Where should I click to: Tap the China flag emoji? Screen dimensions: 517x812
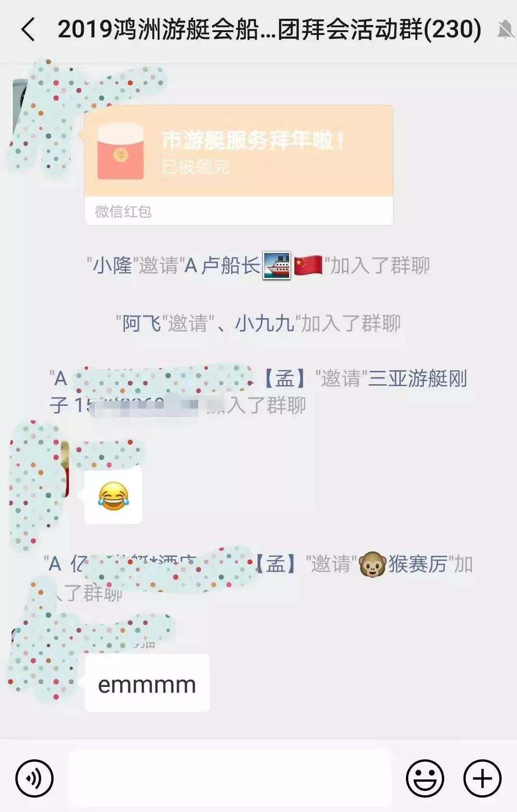pyautogui.click(x=308, y=266)
